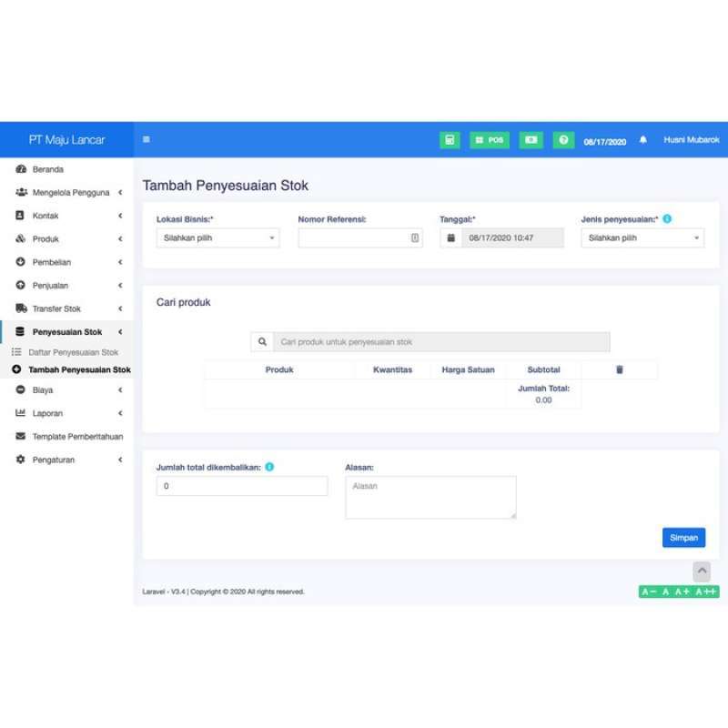The image size is (728, 728).
Task: Open notifications with the bell icon
Action: 642,139
